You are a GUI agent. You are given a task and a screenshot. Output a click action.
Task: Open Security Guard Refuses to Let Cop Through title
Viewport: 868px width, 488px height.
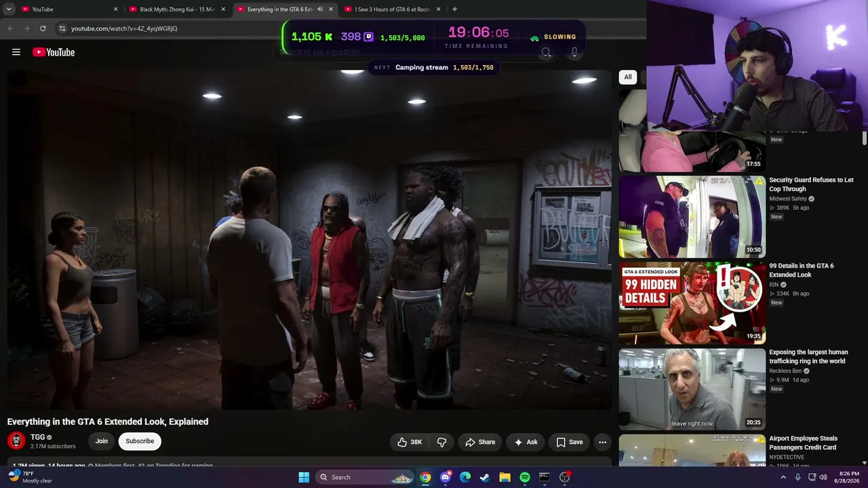811,184
